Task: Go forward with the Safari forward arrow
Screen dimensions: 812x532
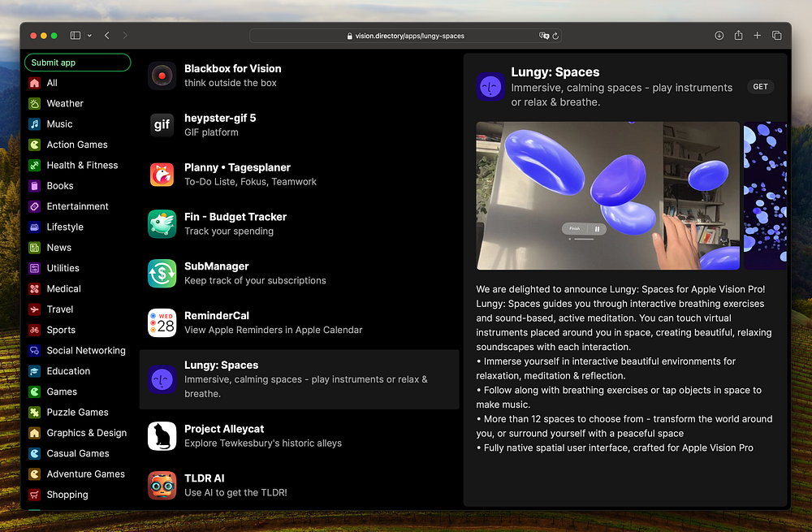Action: (125, 36)
